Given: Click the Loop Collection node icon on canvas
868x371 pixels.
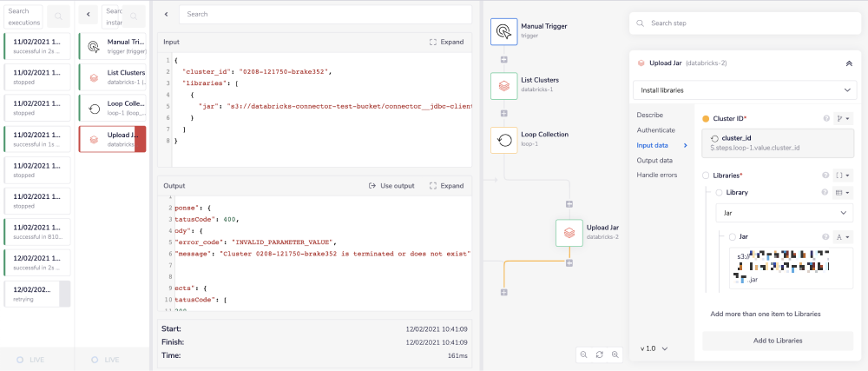Looking at the screenshot, I should coord(503,140).
